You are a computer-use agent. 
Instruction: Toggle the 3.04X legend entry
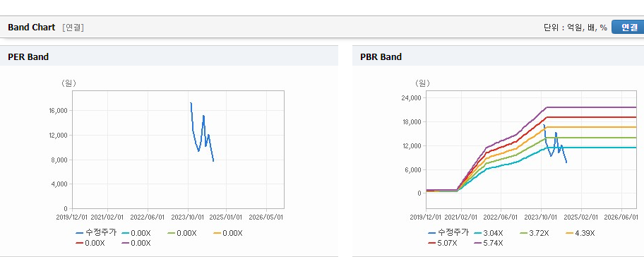coord(489,233)
